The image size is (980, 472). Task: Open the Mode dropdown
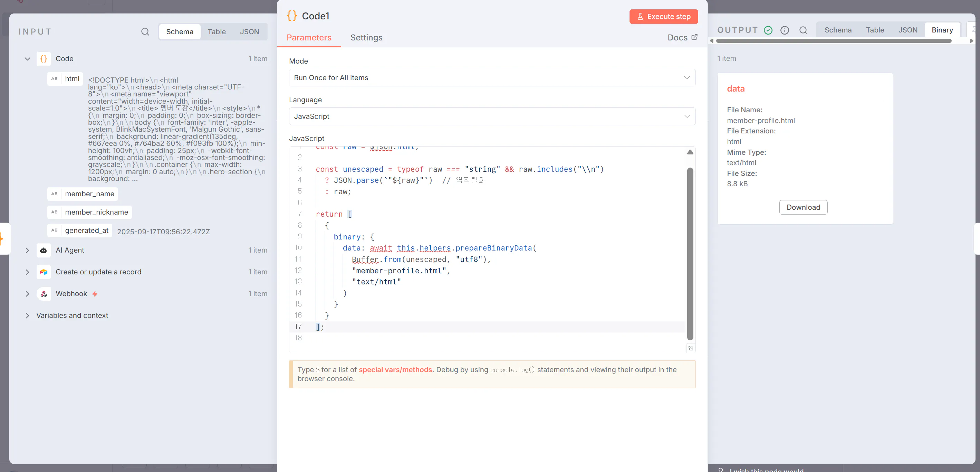pyautogui.click(x=492, y=78)
